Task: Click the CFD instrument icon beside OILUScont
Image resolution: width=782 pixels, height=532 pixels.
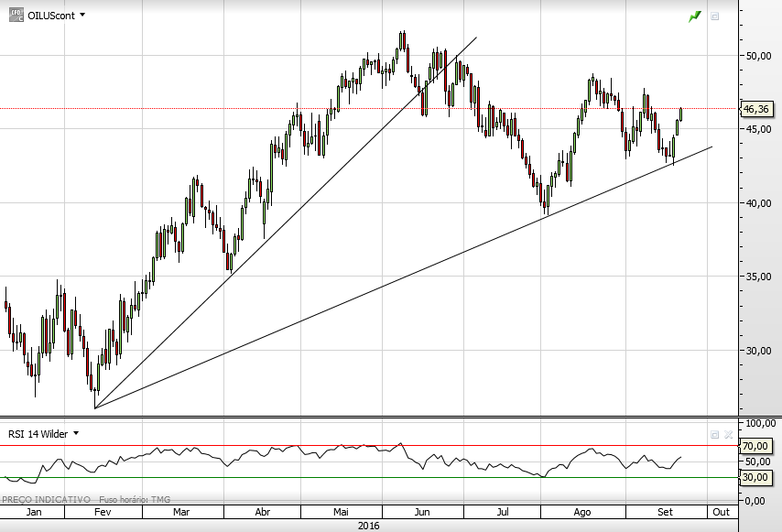Action: pyautogui.click(x=16, y=15)
